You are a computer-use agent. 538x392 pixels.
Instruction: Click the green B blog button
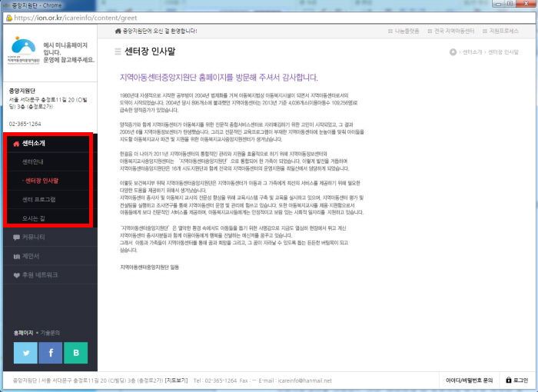[x=76, y=353]
